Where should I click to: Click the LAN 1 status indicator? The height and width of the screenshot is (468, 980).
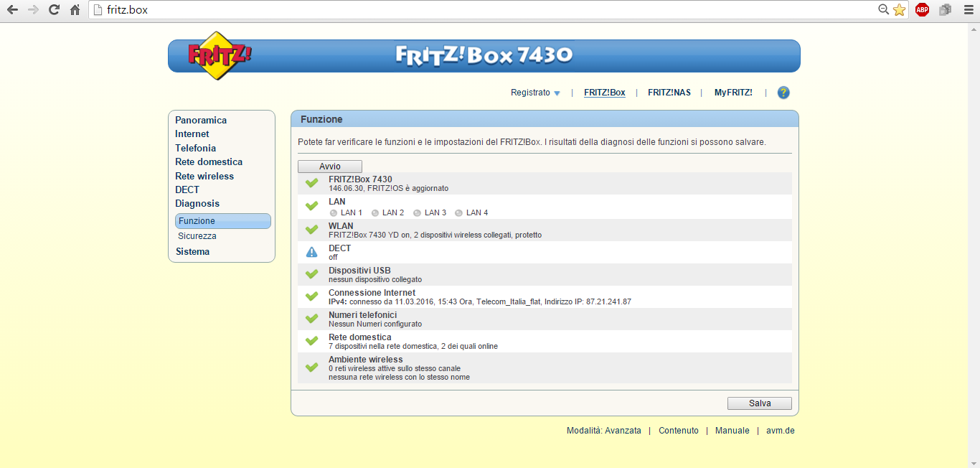(333, 213)
